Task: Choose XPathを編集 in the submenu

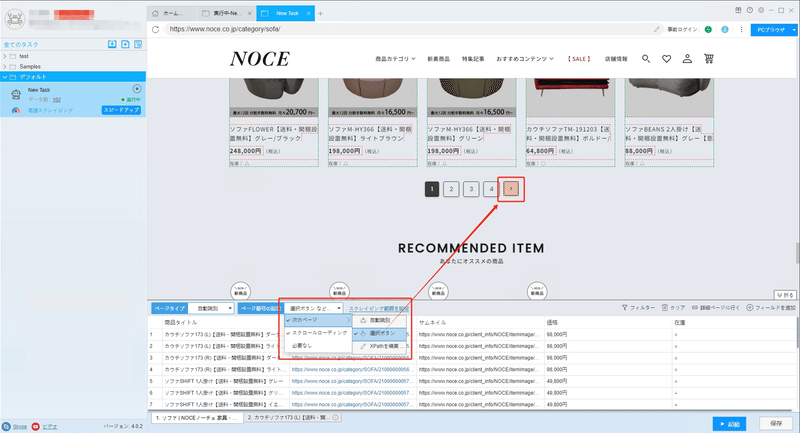Action: pos(380,346)
